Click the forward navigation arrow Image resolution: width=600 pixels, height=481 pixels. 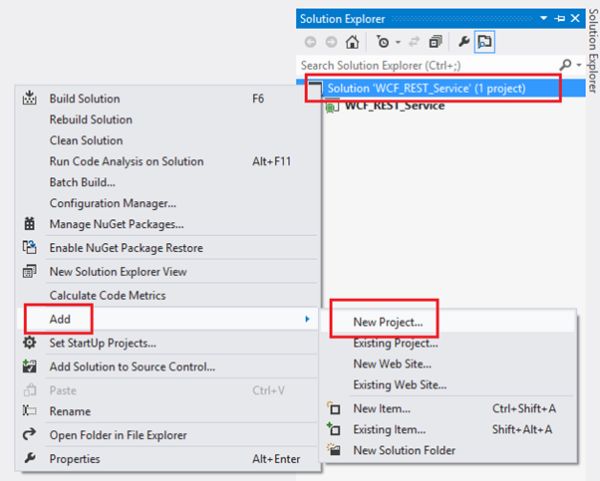(329, 43)
